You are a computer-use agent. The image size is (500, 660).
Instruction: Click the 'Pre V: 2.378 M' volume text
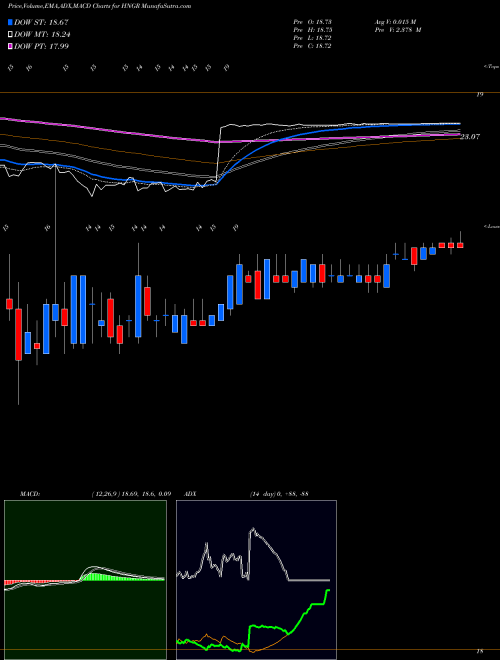(397, 30)
